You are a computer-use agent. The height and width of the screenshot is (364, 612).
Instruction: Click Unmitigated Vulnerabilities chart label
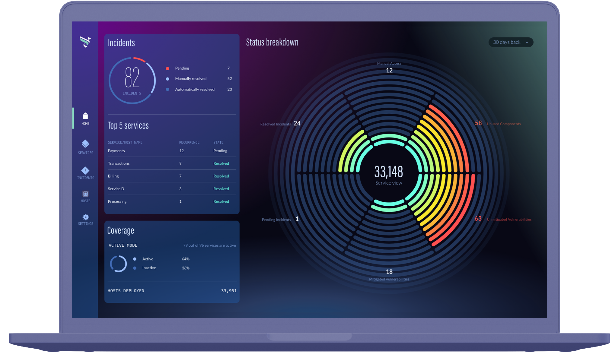click(509, 220)
